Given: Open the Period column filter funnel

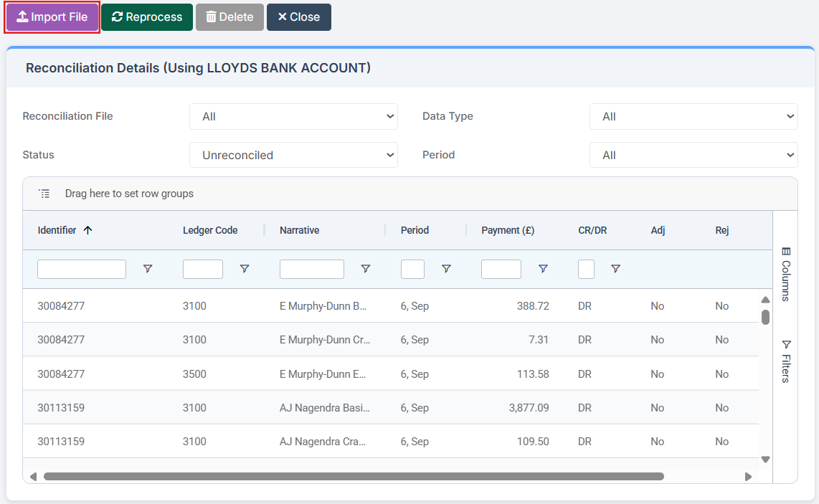Looking at the screenshot, I should coord(446,269).
